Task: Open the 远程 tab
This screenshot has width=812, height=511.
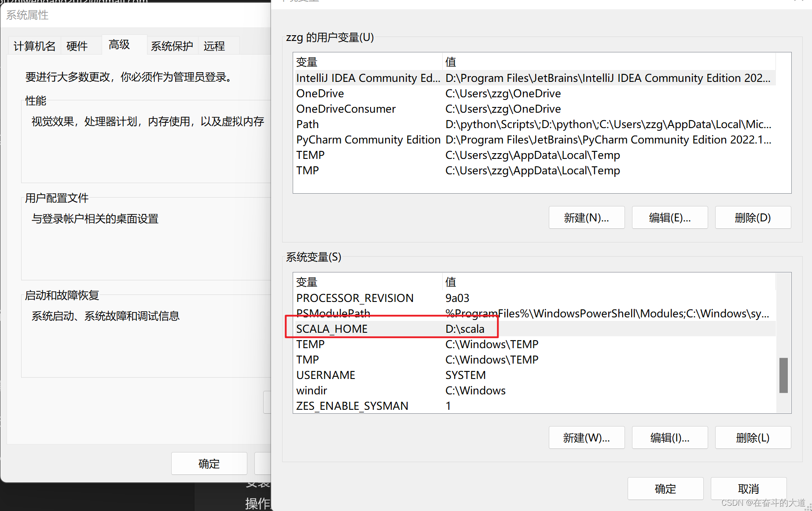Action: (214, 45)
